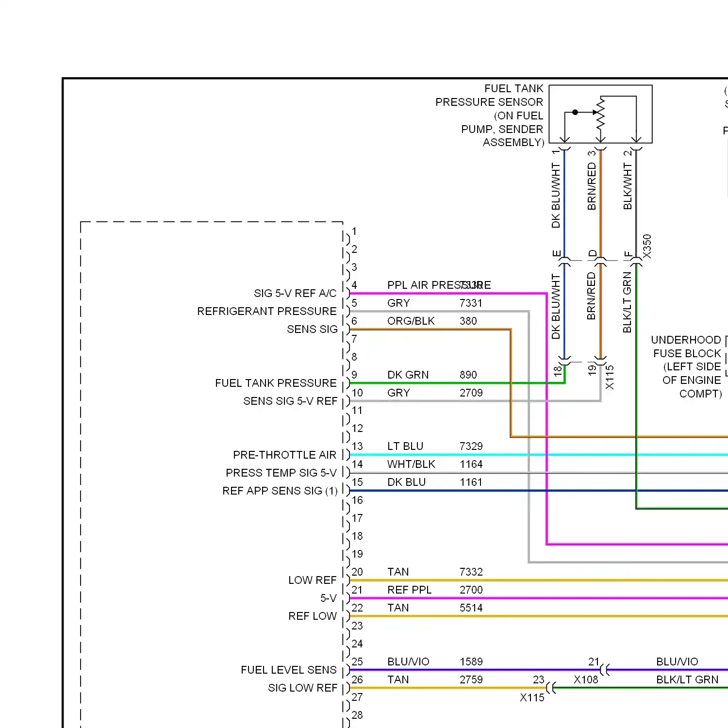Click the "PRE-THROTTLE AIR" label

[x=284, y=455]
